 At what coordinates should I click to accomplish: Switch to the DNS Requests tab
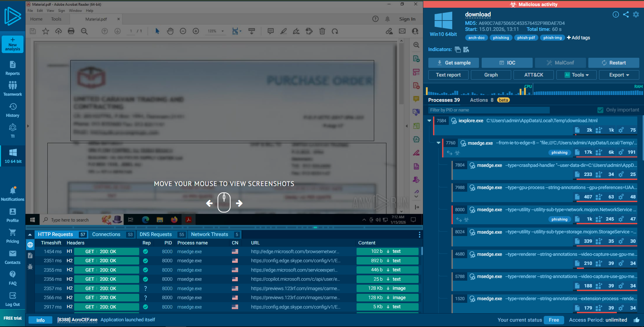tap(156, 234)
